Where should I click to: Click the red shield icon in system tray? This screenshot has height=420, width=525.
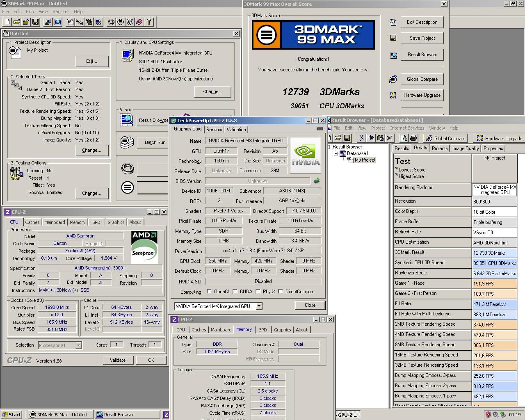click(x=488, y=415)
